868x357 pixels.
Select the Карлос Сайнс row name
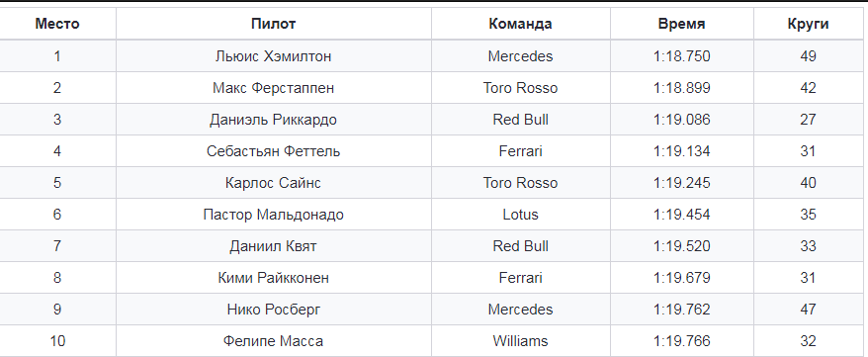click(274, 183)
